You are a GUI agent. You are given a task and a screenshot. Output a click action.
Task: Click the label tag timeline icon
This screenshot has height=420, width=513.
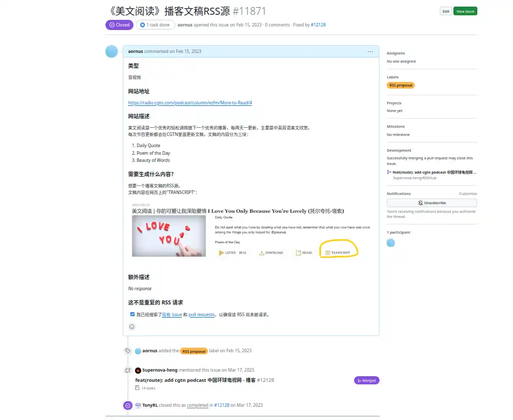click(x=128, y=351)
